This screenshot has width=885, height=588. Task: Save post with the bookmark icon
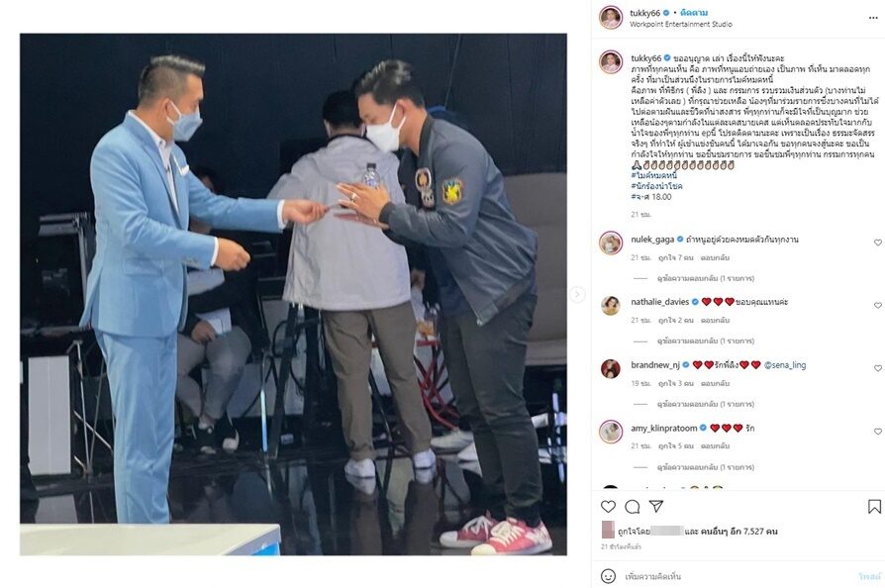coord(874,506)
